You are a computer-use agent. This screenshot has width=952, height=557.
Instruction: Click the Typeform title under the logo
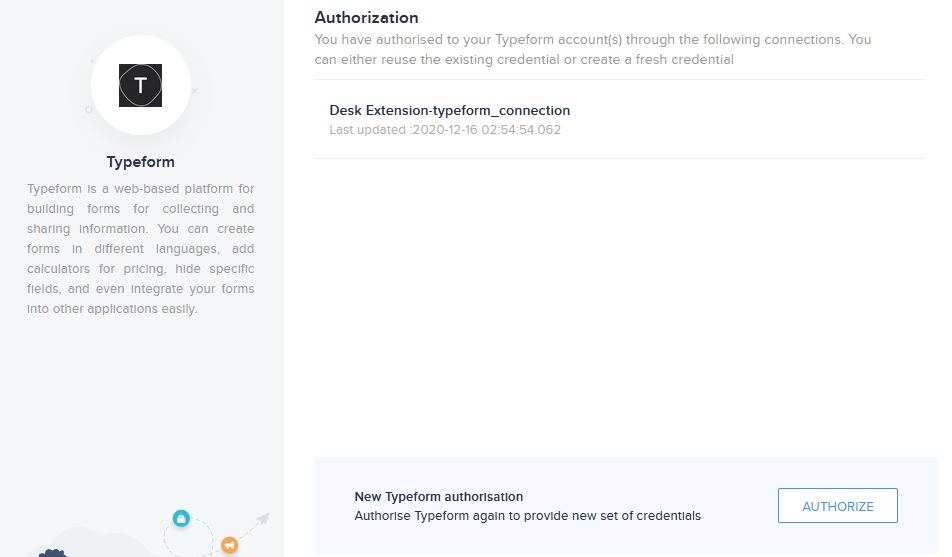pyautogui.click(x=140, y=161)
